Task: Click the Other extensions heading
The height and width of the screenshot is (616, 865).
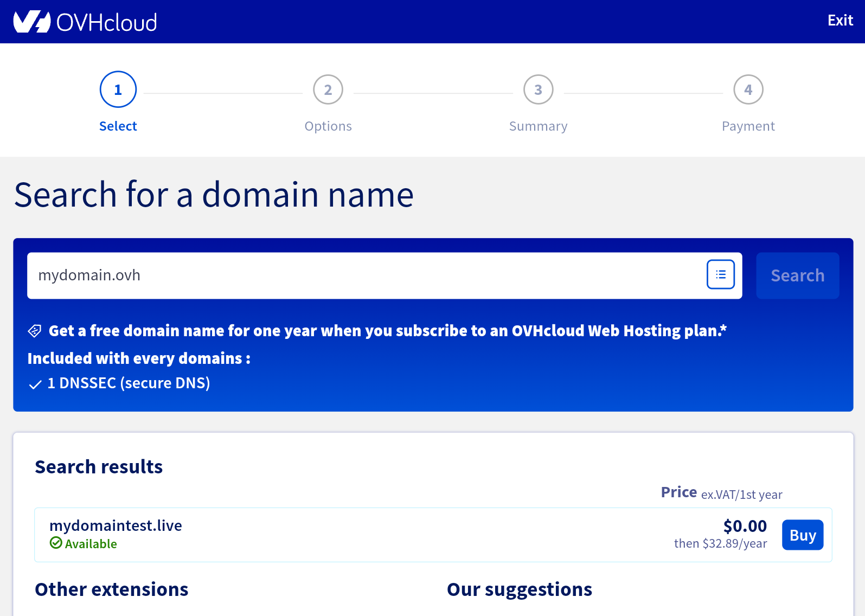Action: (x=112, y=589)
